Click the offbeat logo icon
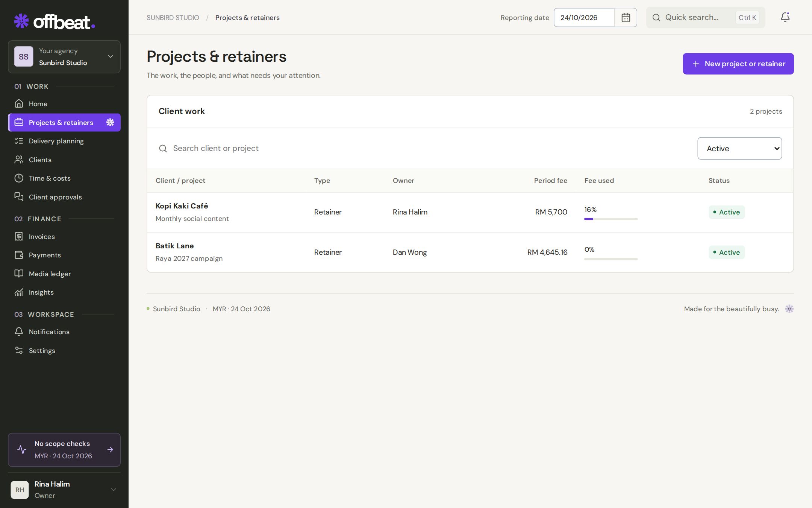The height and width of the screenshot is (508, 812). click(x=21, y=21)
